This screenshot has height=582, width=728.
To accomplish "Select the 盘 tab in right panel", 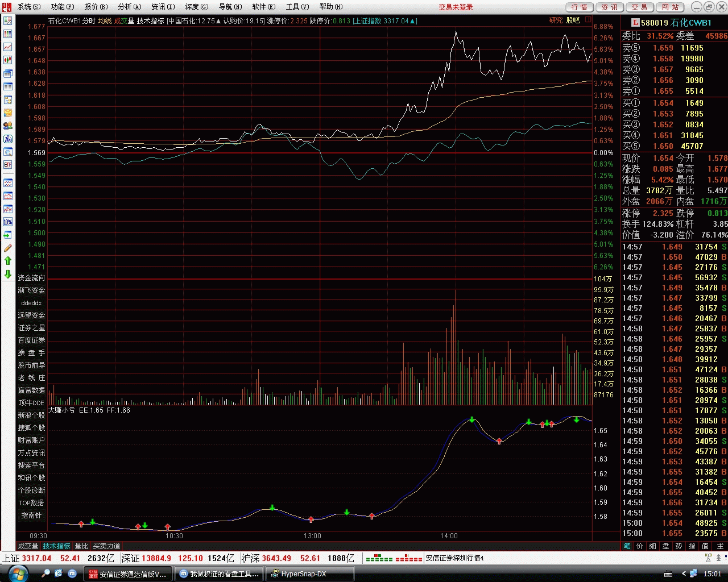I will pos(666,546).
